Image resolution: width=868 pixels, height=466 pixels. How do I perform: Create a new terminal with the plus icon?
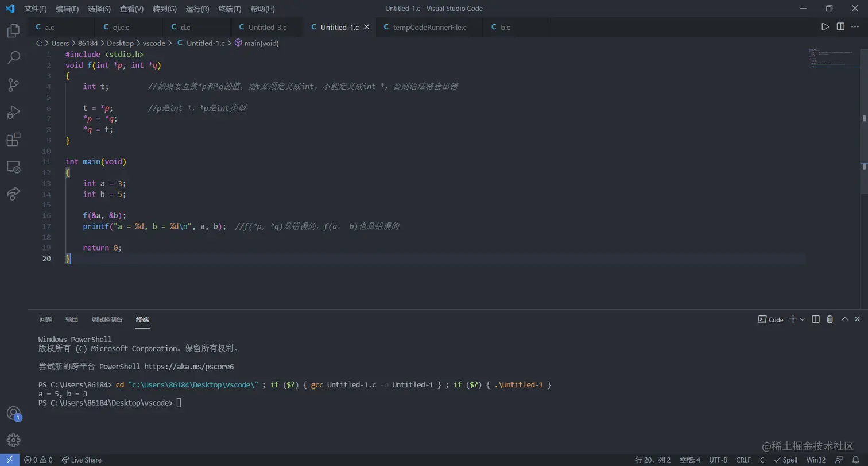coord(793,319)
